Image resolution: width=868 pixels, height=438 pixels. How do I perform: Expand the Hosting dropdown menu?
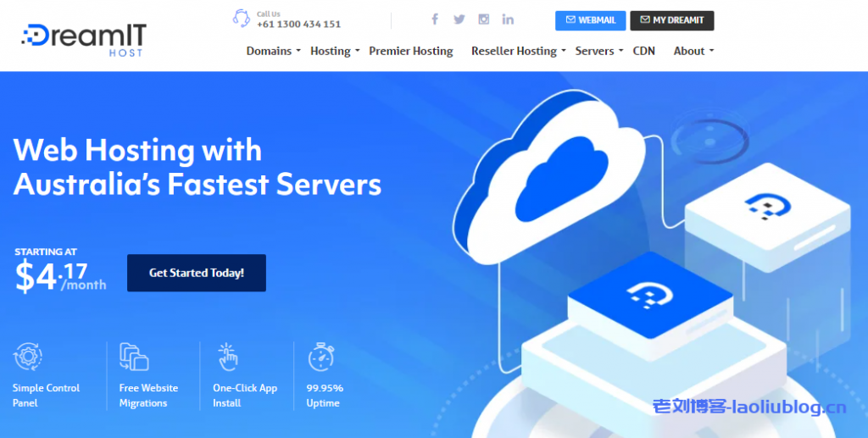click(x=335, y=51)
